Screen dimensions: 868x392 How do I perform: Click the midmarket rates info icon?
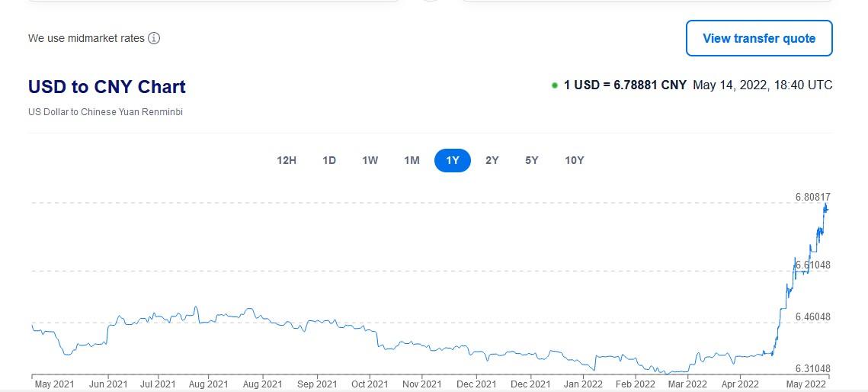click(x=155, y=38)
